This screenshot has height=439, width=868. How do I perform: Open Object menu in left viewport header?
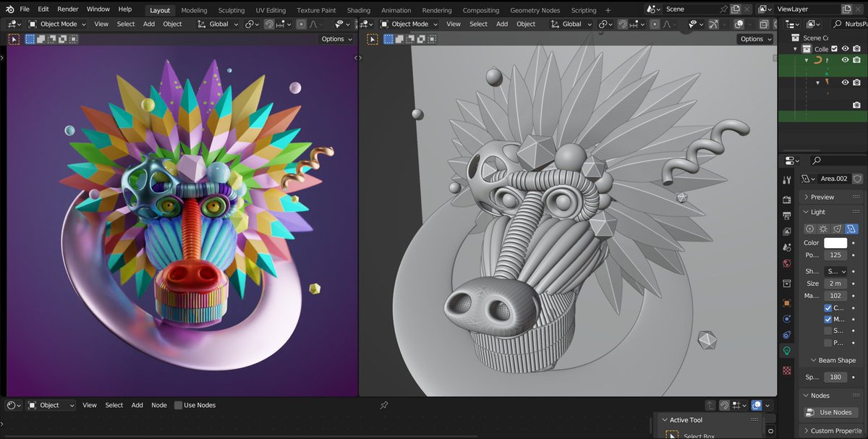pyautogui.click(x=172, y=24)
